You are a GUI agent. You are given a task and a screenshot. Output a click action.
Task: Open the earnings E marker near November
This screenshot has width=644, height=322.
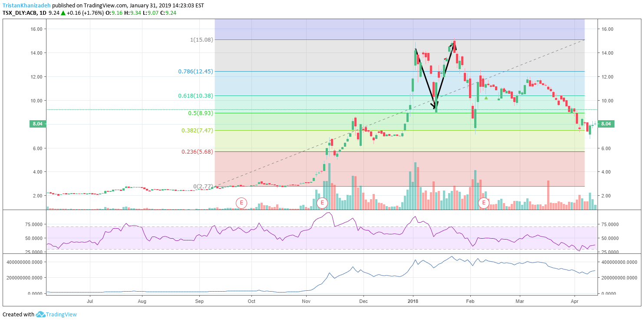(x=322, y=203)
